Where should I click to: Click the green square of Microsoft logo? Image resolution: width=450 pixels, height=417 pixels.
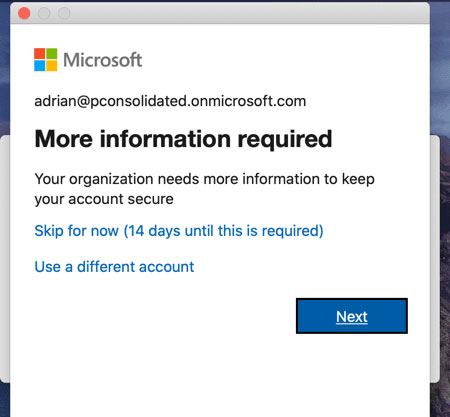click(x=51, y=54)
